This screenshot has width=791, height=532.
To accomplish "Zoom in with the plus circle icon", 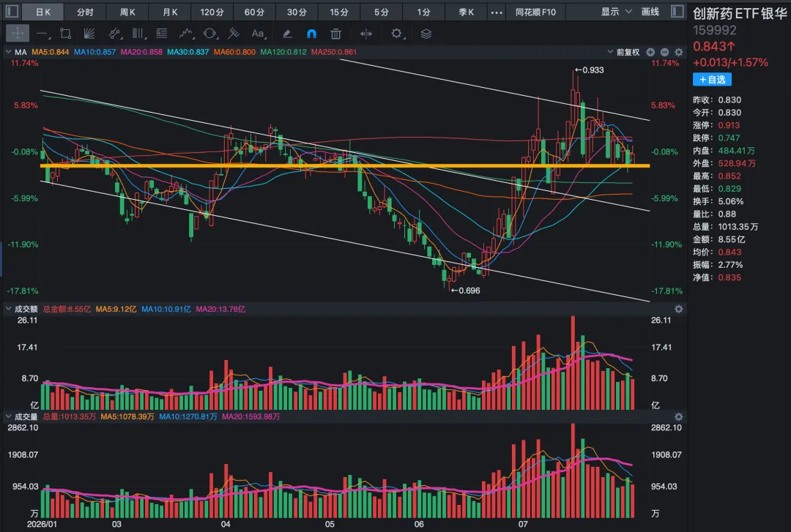I will click(651, 52).
